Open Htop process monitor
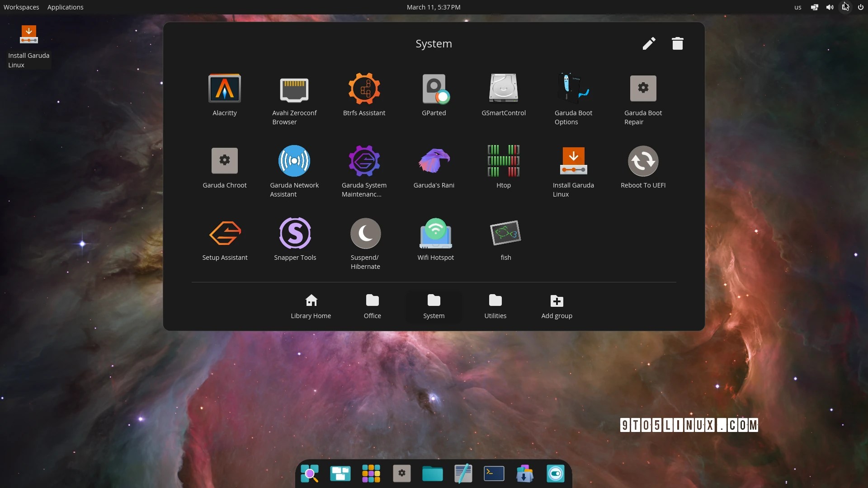Screen dimensions: 868x488 (504, 161)
